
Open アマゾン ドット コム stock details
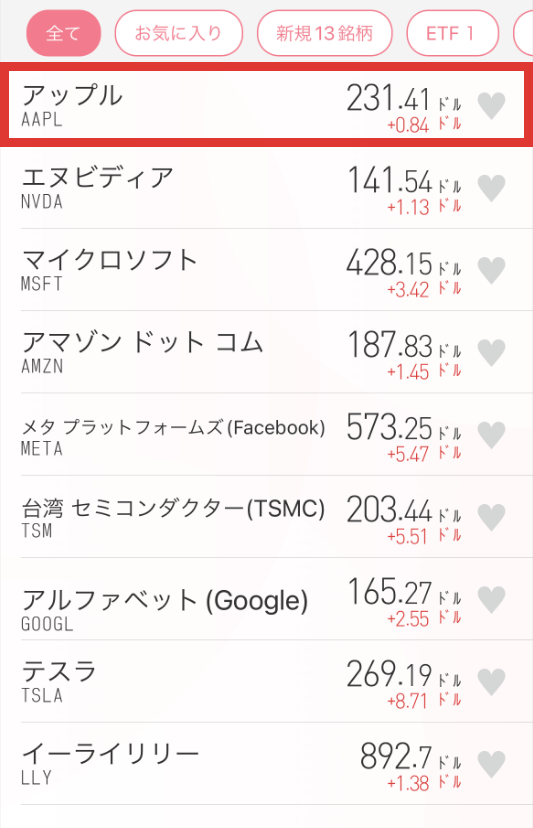(266, 353)
